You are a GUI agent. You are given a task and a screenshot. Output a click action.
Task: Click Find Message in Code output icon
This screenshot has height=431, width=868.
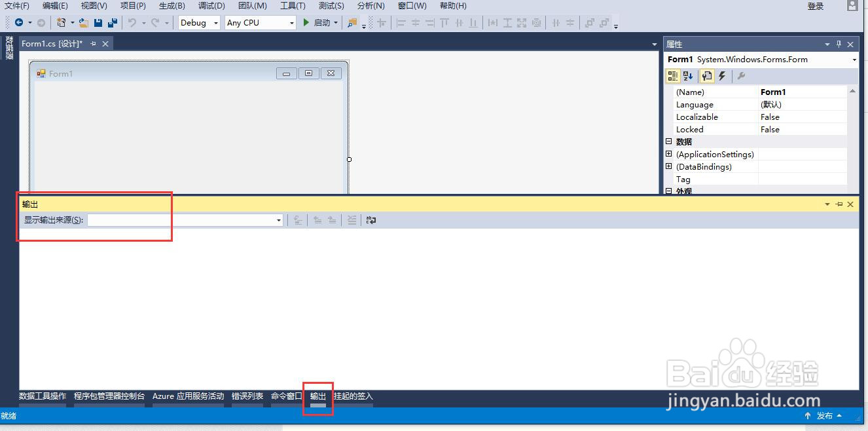298,220
